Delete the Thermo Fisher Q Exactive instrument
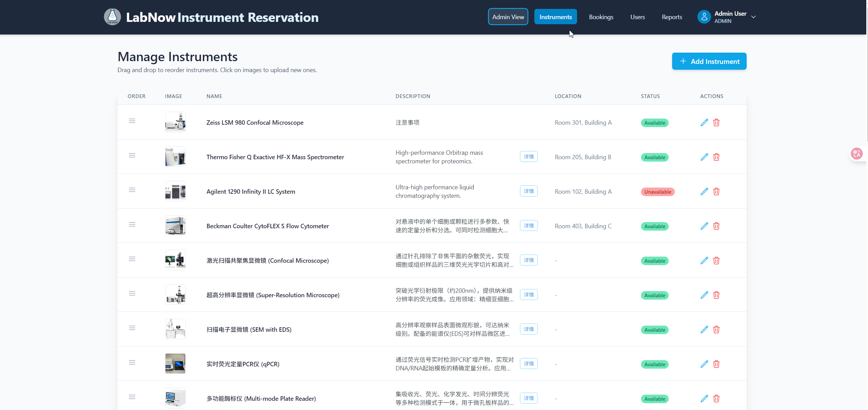The image size is (868, 410). coord(716,157)
